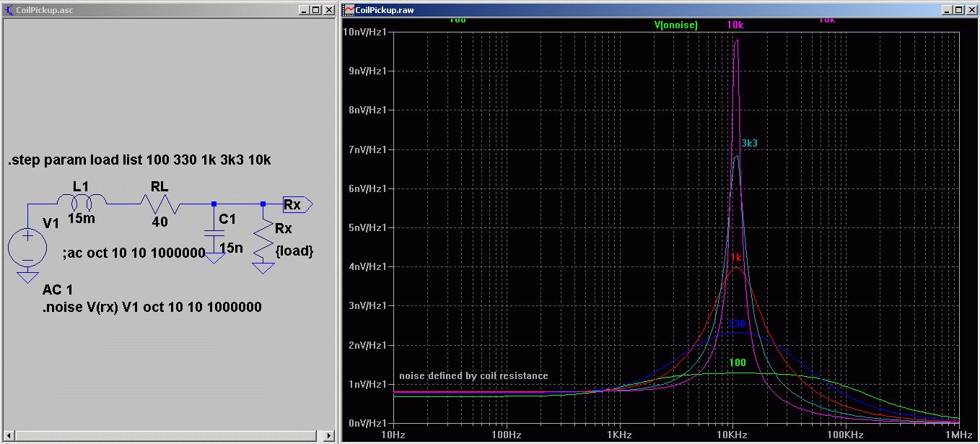Click the Rx output net label flag
Viewport: 980px width, 444px height.
297,205
